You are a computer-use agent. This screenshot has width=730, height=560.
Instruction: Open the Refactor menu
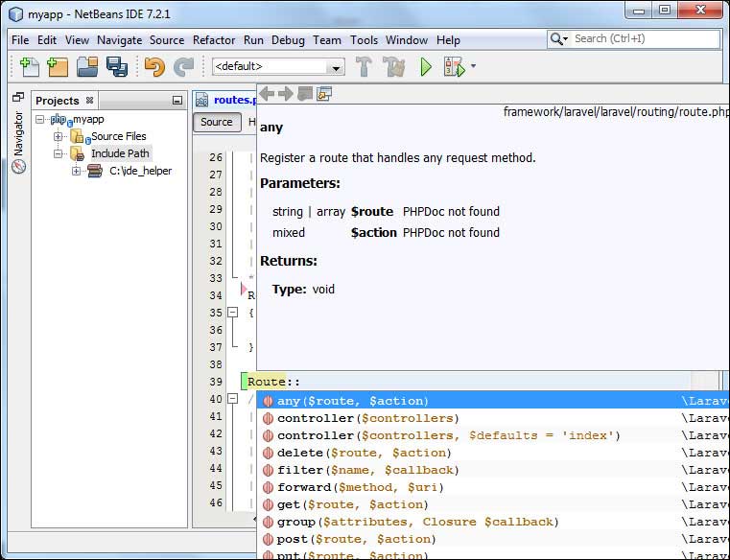(x=214, y=40)
